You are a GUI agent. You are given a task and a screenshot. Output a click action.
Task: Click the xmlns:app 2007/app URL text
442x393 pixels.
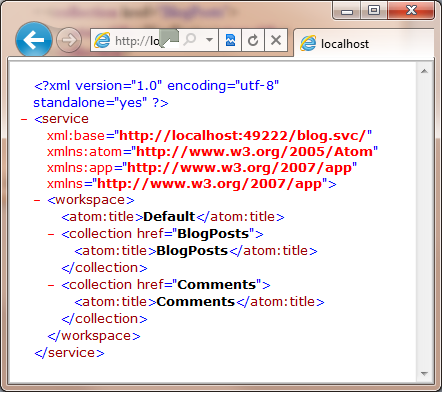(239, 168)
